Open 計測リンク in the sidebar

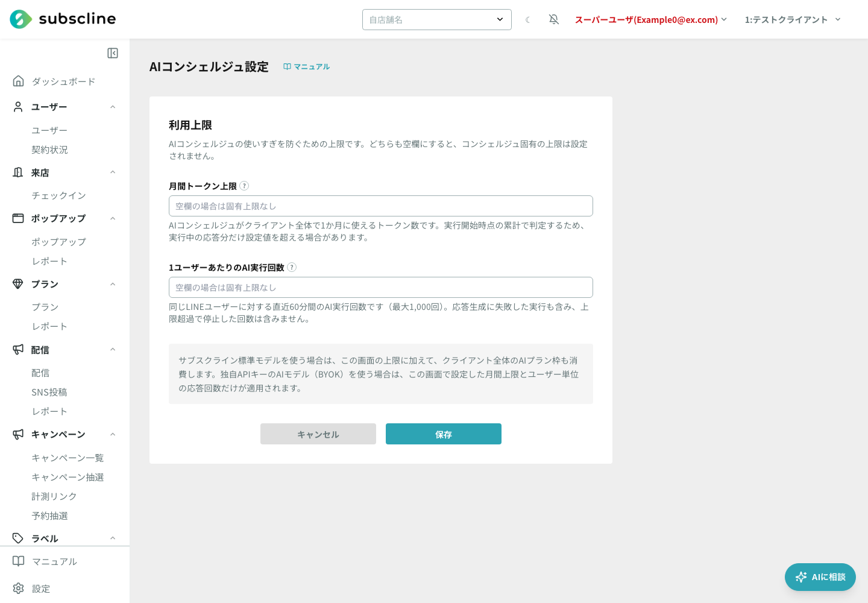54,496
